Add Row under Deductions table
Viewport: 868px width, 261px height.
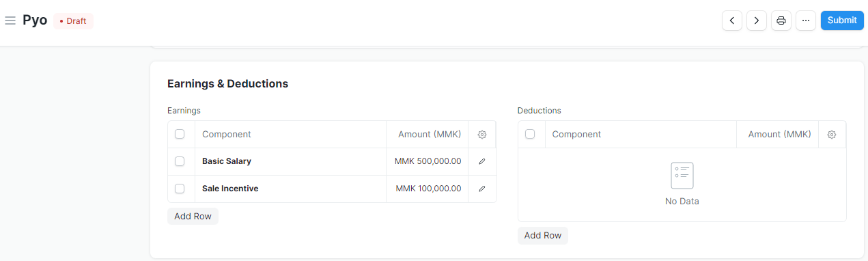[x=543, y=235]
